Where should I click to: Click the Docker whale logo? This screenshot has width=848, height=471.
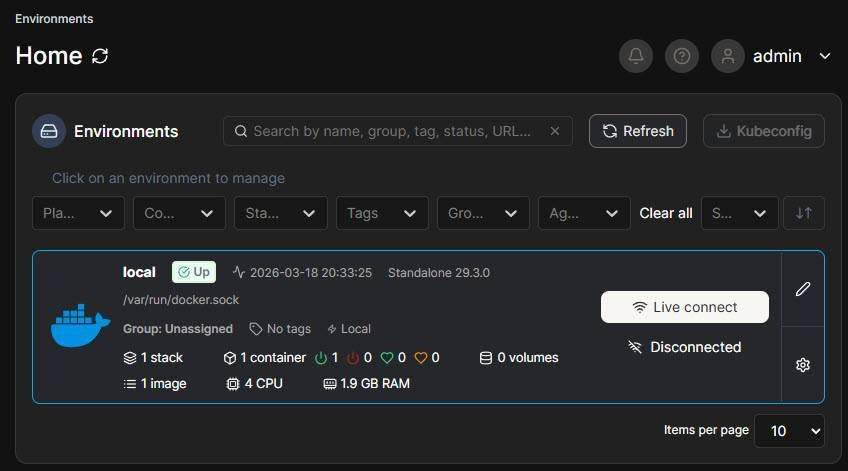click(80, 325)
